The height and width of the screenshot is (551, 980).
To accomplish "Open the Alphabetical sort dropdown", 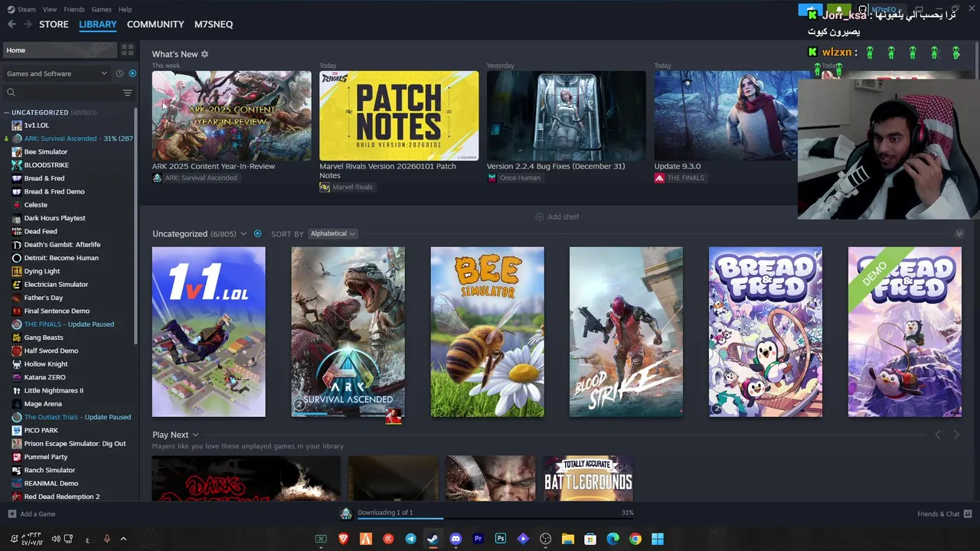I will pyautogui.click(x=333, y=233).
